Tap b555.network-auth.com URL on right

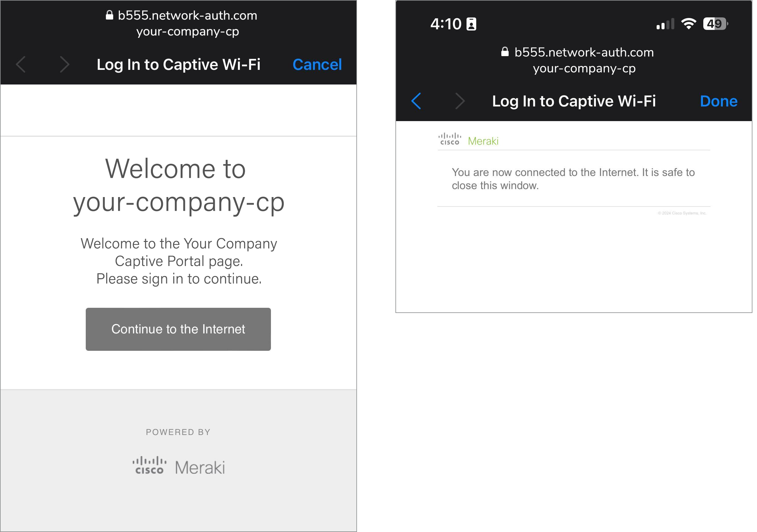point(584,52)
